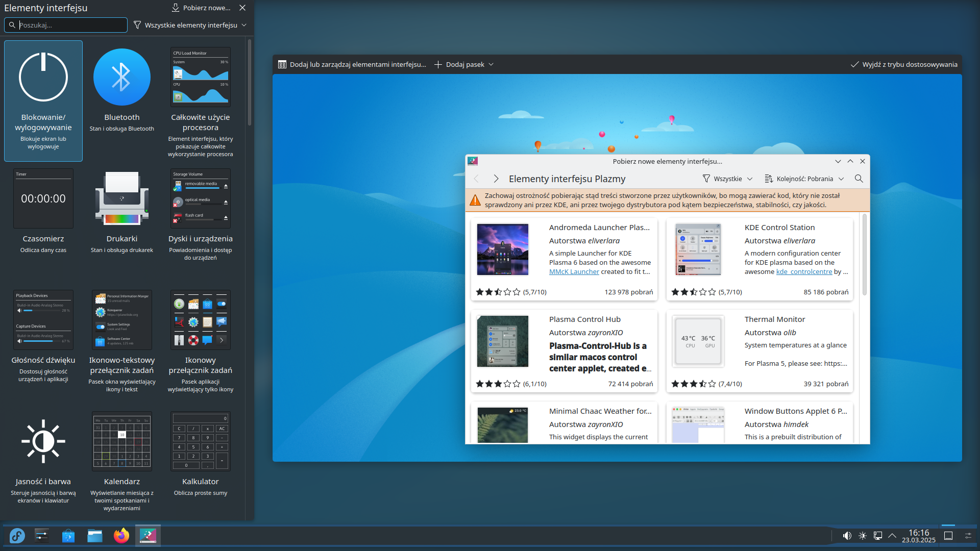980x551 pixels.
Task: Expand the Wszystkie category filter in store
Action: point(727,179)
